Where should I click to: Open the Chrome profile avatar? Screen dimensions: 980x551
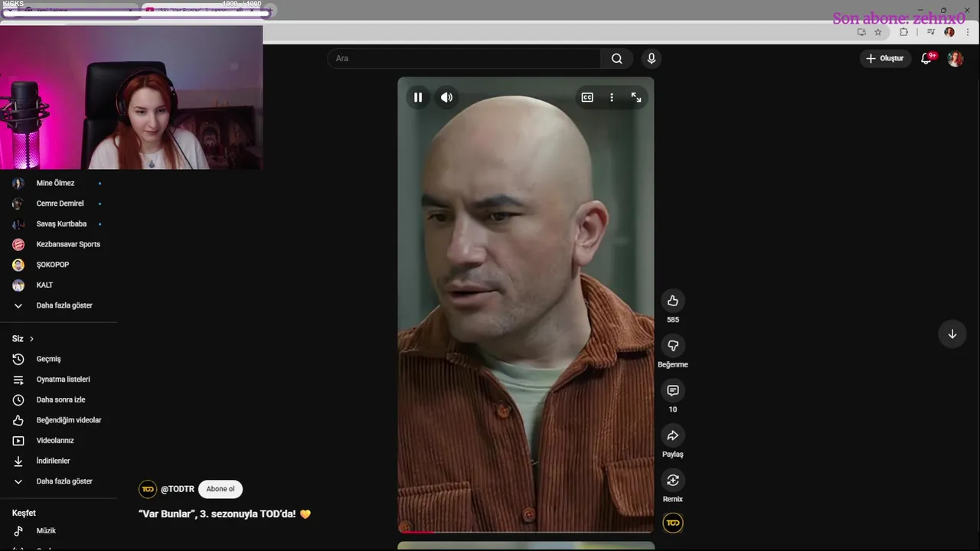click(x=949, y=32)
